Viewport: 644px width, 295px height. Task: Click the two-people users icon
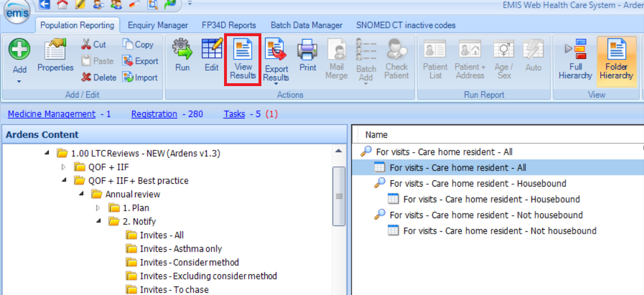[x=117, y=5]
